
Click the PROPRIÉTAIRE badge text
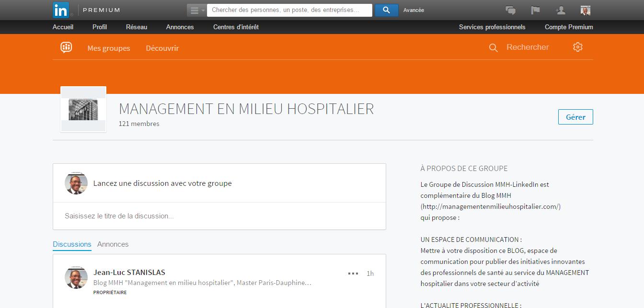110,292
